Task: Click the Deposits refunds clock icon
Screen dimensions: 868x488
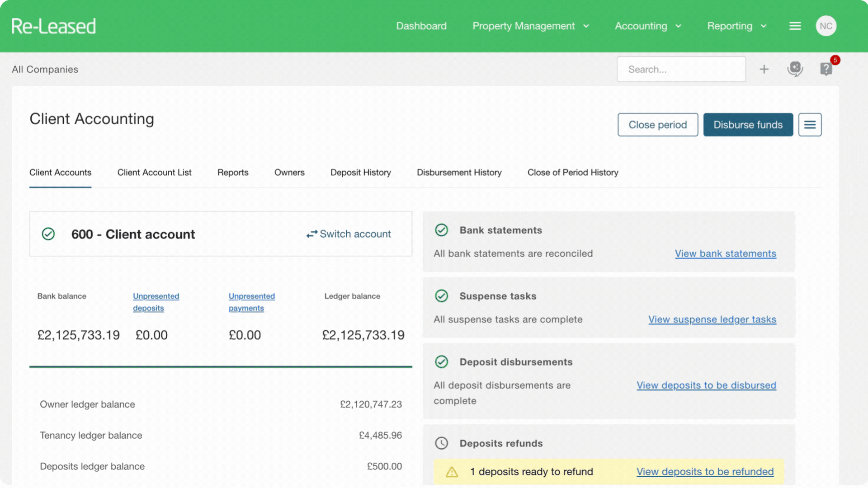Action: tap(441, 443)
